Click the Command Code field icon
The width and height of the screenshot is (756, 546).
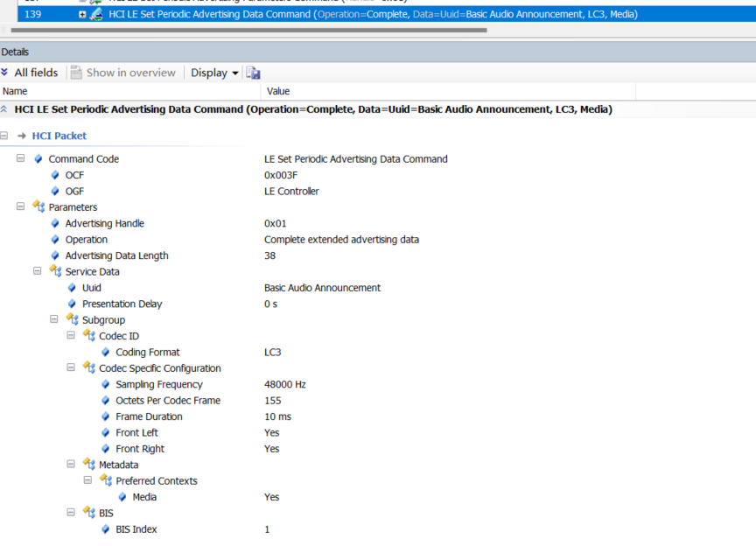tap(38, 159)
